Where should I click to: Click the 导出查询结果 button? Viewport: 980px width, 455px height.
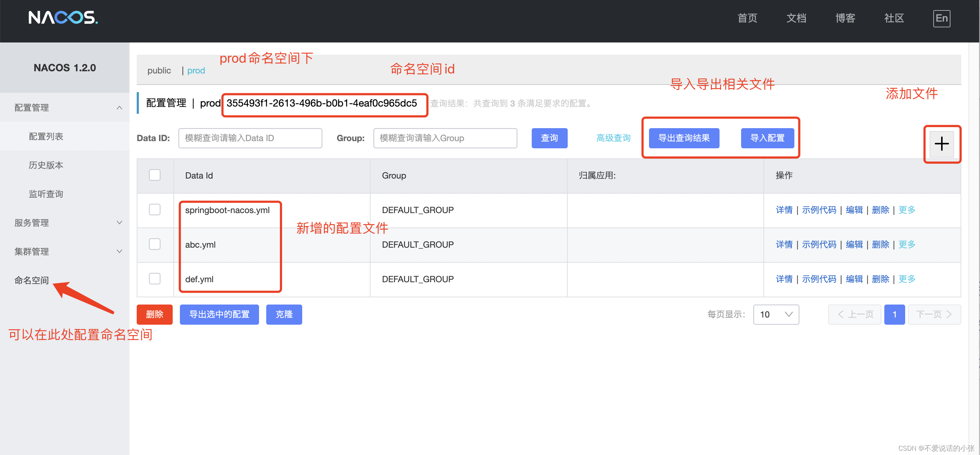[x=684, y=138]
